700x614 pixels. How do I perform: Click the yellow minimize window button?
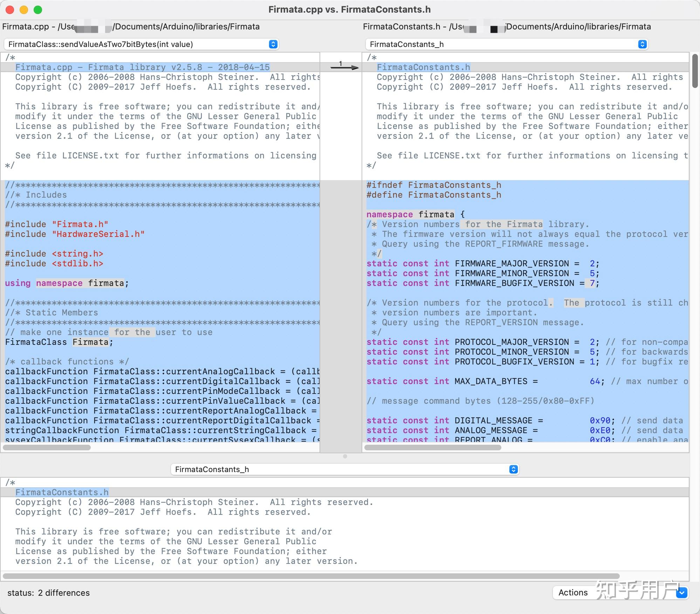coord(24,10)
